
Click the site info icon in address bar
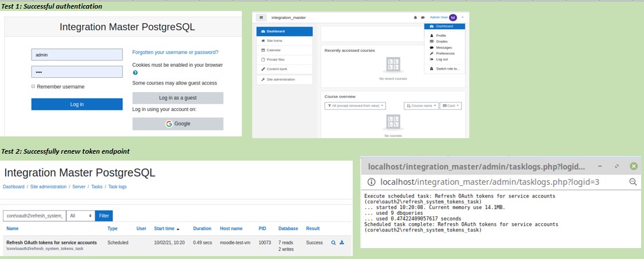coord(371,182)
